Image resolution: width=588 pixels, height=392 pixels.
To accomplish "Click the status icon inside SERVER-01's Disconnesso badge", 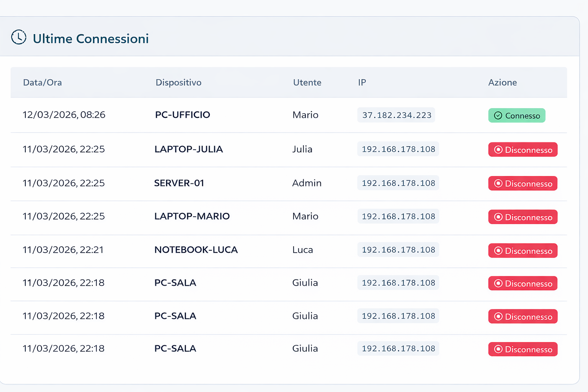I will point(498,183).
